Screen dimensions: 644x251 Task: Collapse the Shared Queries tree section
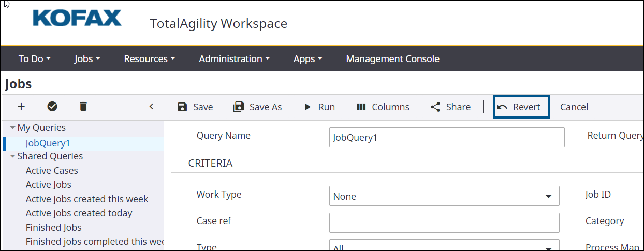tap(12, 156)
